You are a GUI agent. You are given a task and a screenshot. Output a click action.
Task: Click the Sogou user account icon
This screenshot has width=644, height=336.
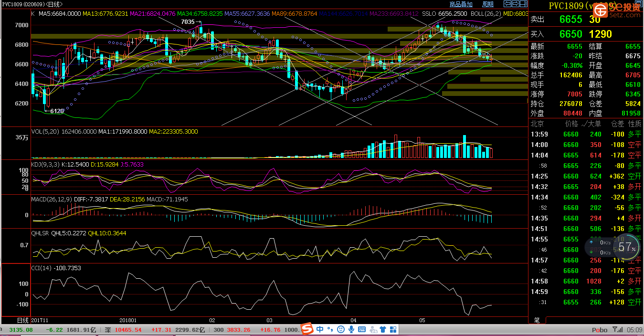pos(372,329)
